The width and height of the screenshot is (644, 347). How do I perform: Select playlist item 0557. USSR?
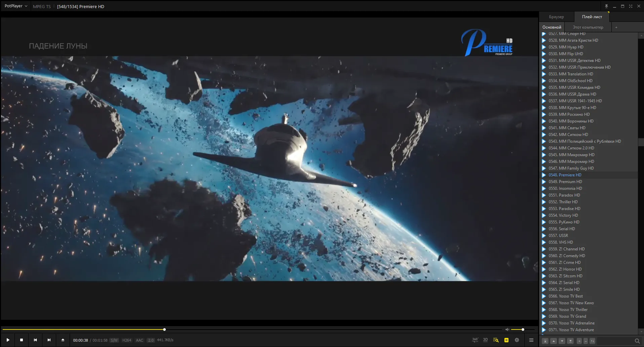[x=589, y=236]
